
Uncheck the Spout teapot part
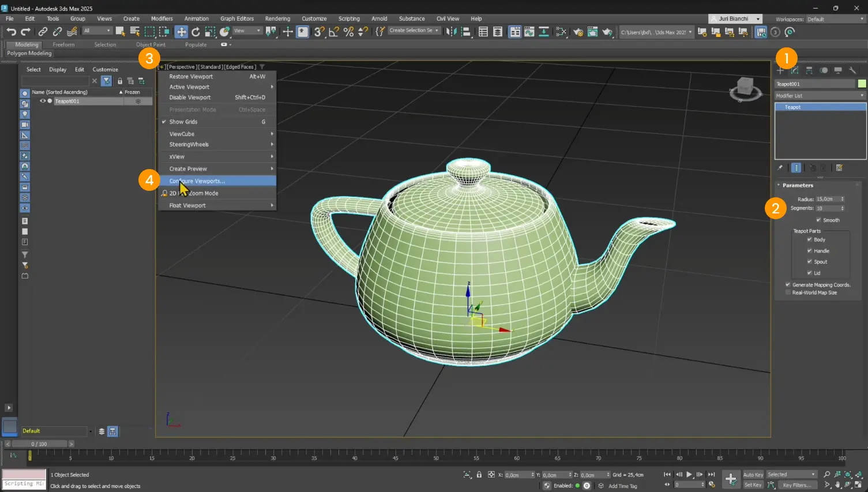tap(809, 261)
